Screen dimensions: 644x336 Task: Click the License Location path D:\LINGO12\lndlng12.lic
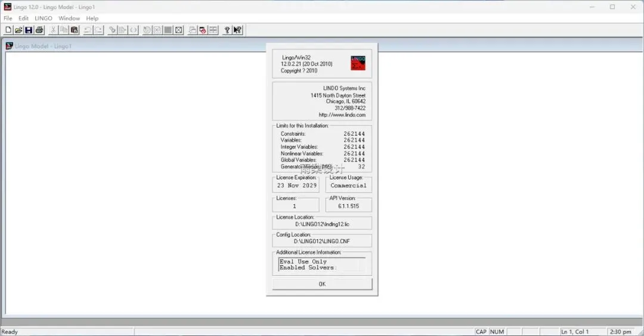[322, 224]
